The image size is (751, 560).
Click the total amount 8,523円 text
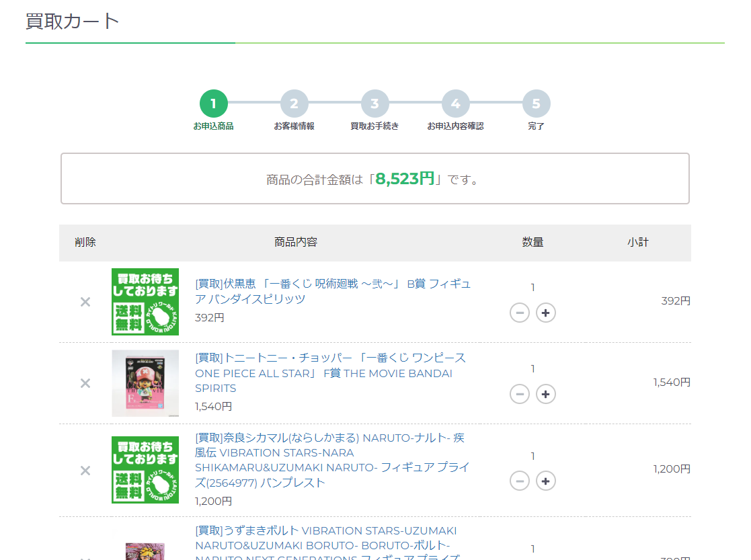click(405, 179)
